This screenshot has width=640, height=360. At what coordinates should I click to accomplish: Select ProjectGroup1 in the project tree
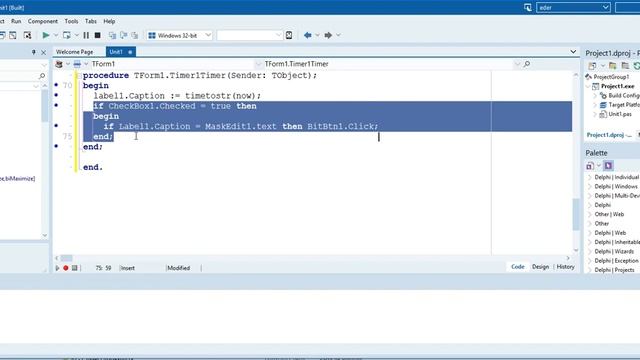tap(611, 77)
